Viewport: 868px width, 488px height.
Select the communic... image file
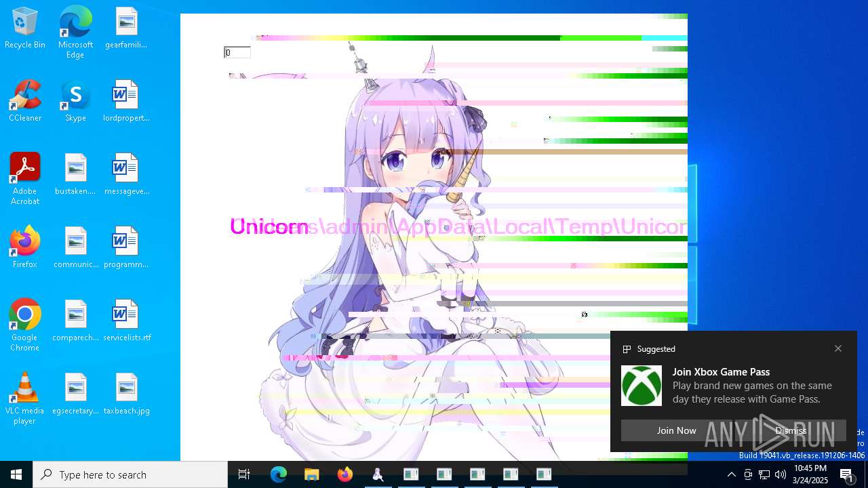tap(75, 248)
